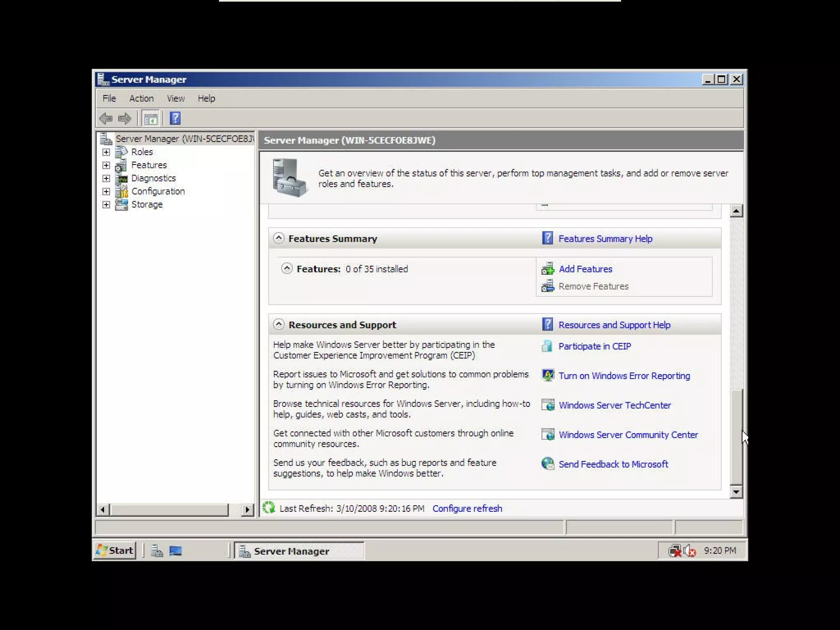
Task: Expand the Roles tree node
Action: pyautogui.click(x=106, y=152)
